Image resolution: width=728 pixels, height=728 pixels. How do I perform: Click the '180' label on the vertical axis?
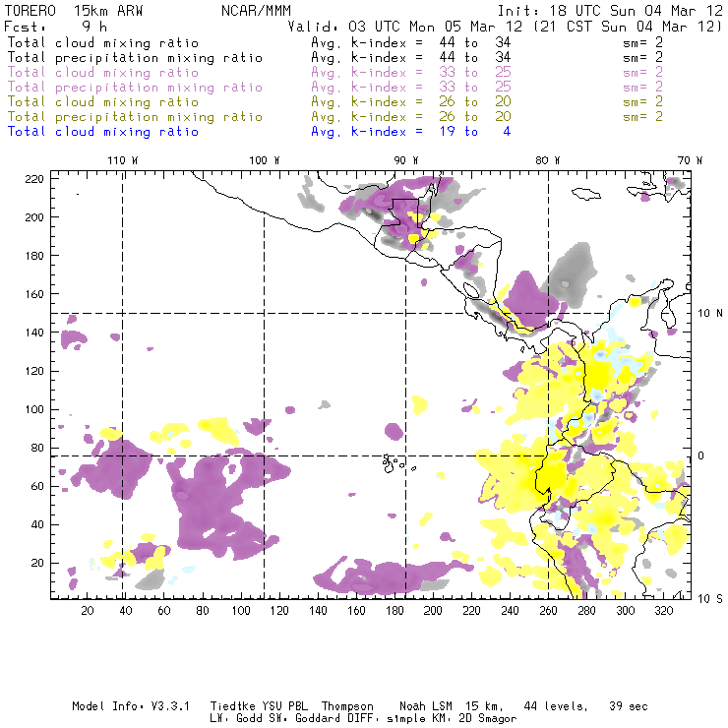[x=34, y=256]
